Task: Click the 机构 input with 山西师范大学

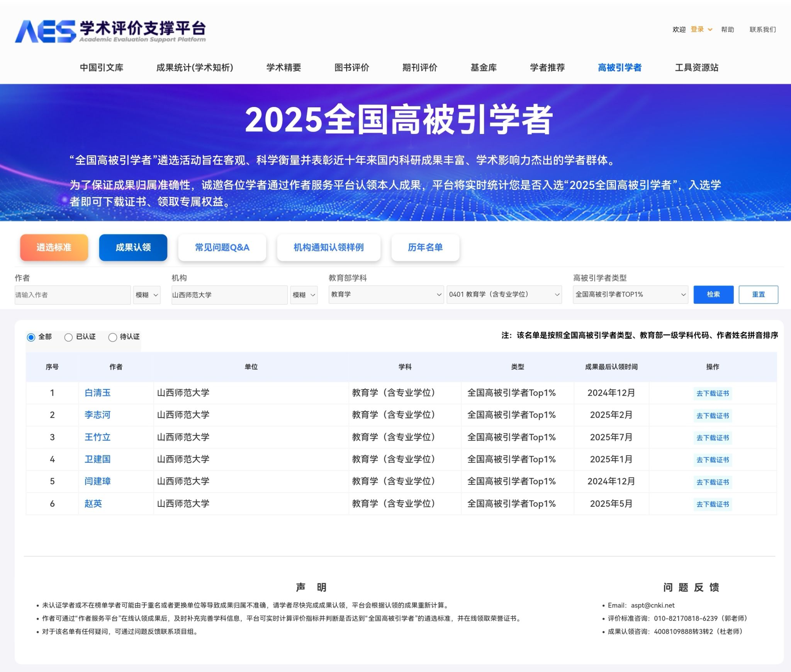Action: (229, 295)
